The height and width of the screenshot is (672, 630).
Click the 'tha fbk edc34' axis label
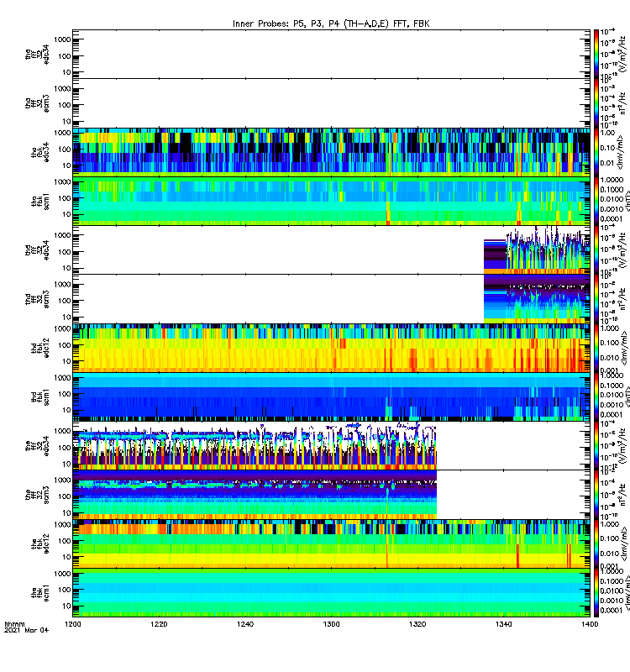[39, 153]
